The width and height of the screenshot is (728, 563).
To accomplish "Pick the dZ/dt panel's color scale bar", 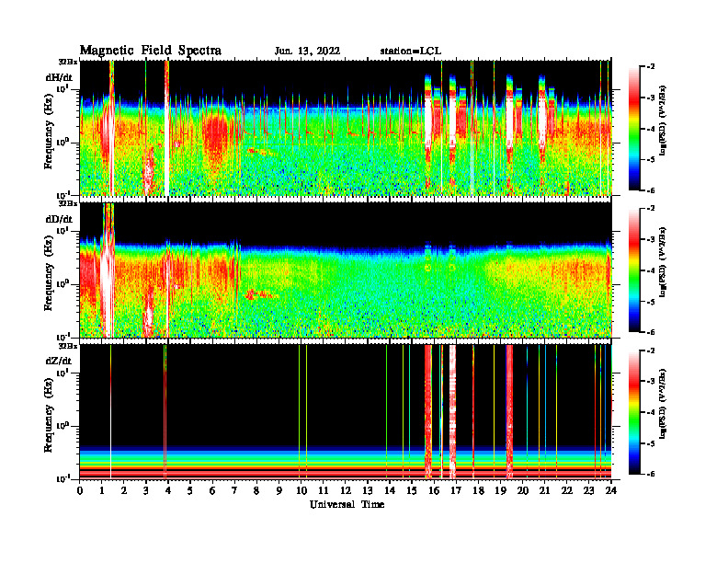I will coord(634,412).
